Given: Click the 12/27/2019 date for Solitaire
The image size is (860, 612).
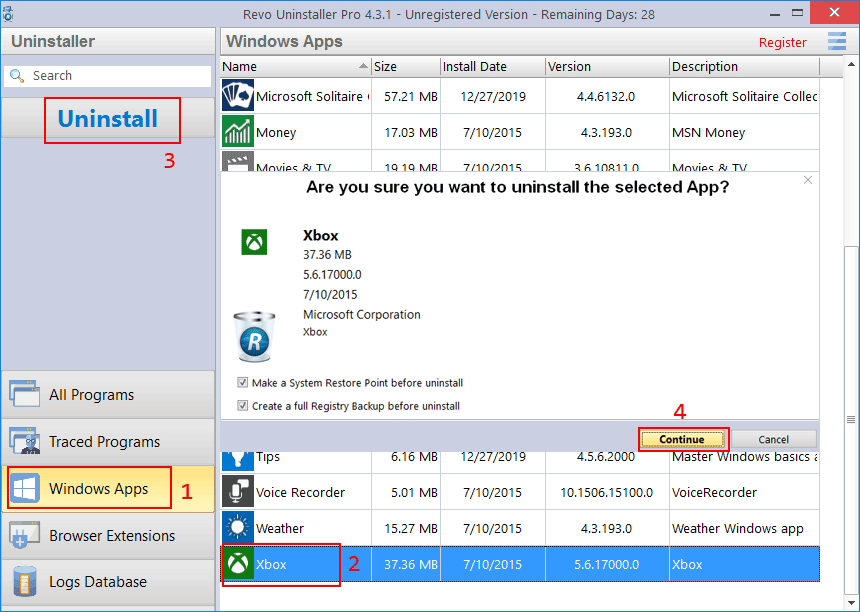Looking at the screenshot, I should tap(493, 97).
